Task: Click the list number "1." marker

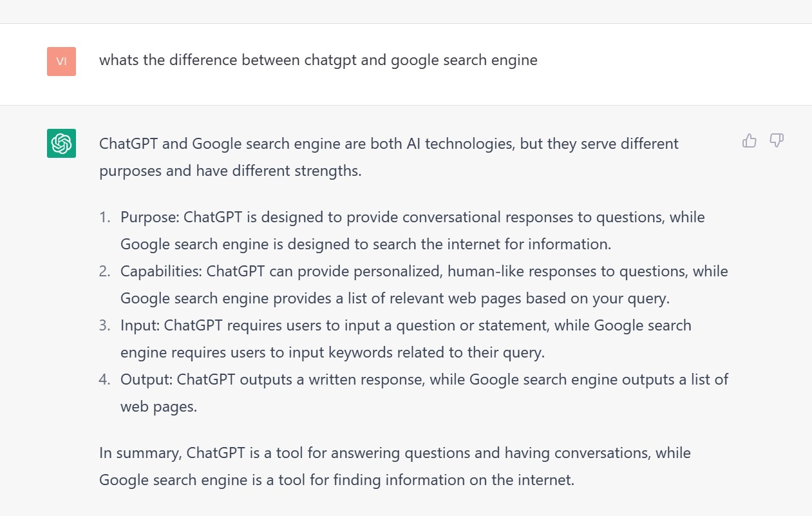Action: coord(105,217)
